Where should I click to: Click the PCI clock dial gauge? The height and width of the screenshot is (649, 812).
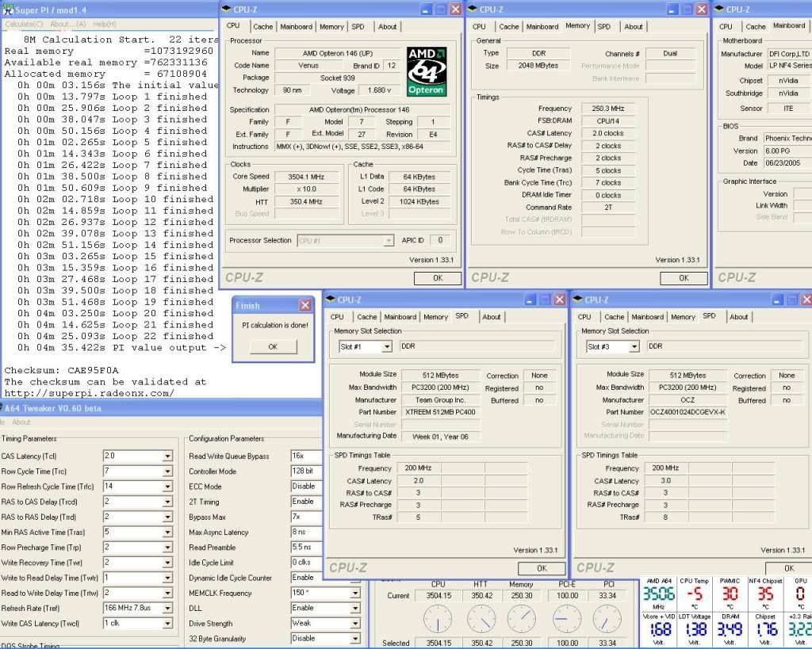(x=607, y=619)
